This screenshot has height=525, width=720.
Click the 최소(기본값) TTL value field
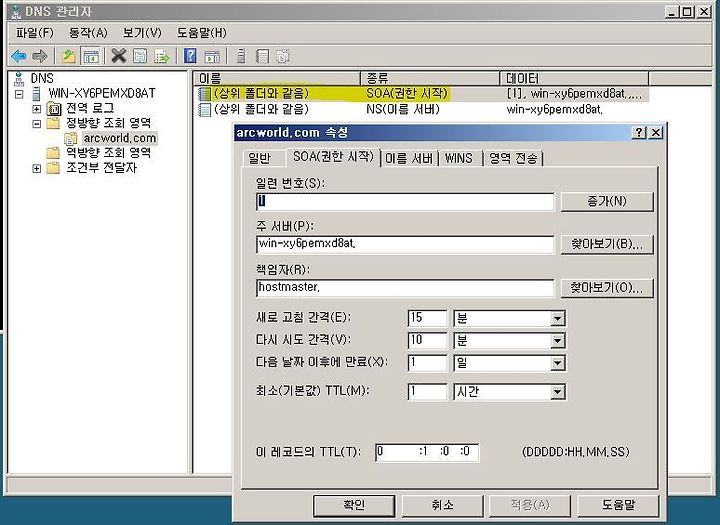pos(427,392)
